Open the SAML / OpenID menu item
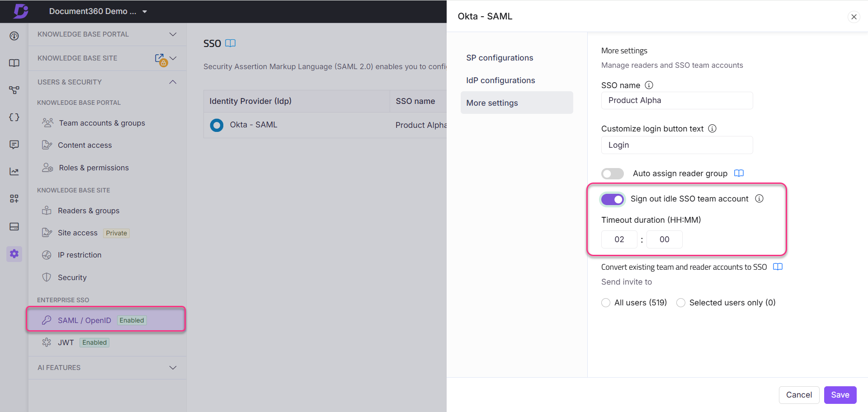The width and height of the screenshot is (868, 412). pyautogui.click(x=106, y=320)
